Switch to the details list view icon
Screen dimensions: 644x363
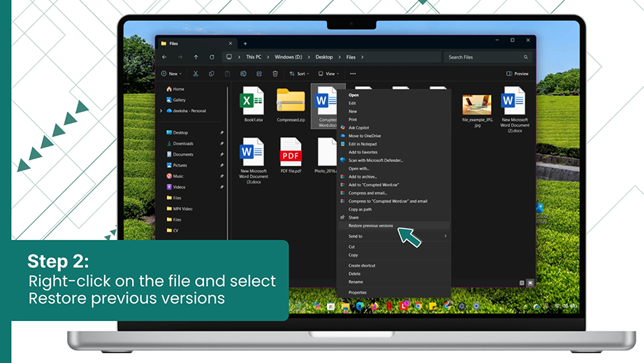[522, 283]
